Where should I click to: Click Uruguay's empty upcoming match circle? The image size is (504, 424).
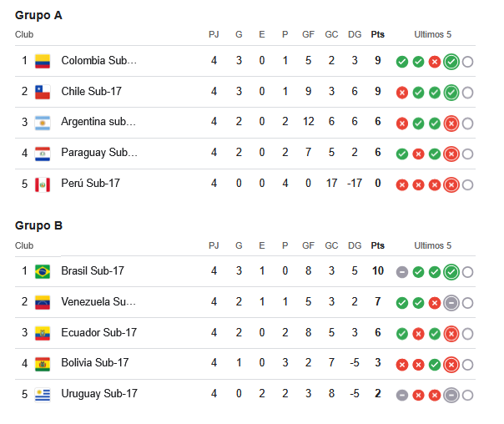click(467, 396)
